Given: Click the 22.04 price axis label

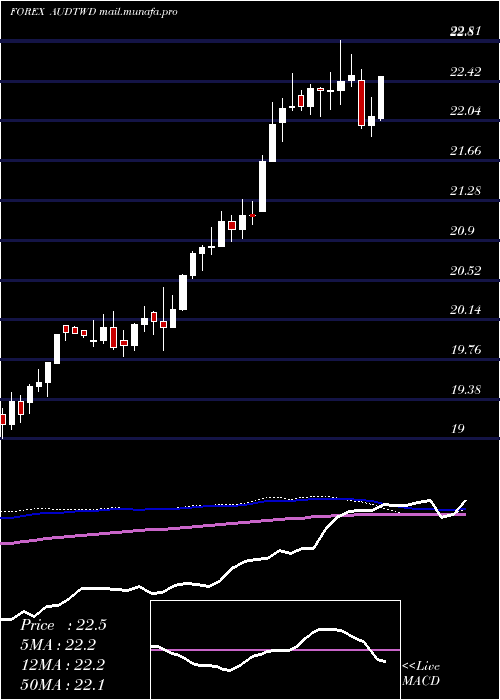Looking at the screenshot, I should [465, 111].
